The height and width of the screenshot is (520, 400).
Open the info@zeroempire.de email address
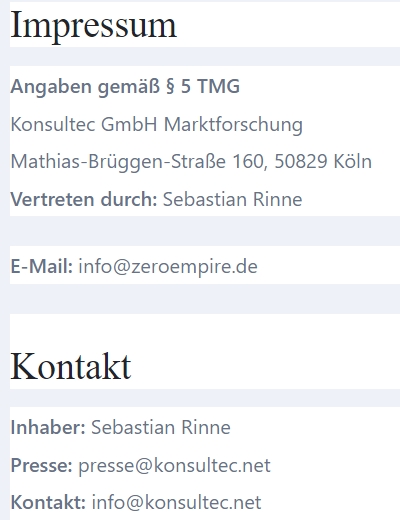coord(168,267)
